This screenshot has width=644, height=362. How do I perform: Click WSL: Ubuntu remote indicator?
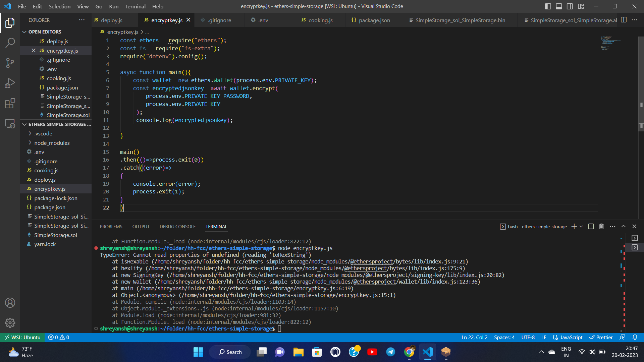[22, 337]
